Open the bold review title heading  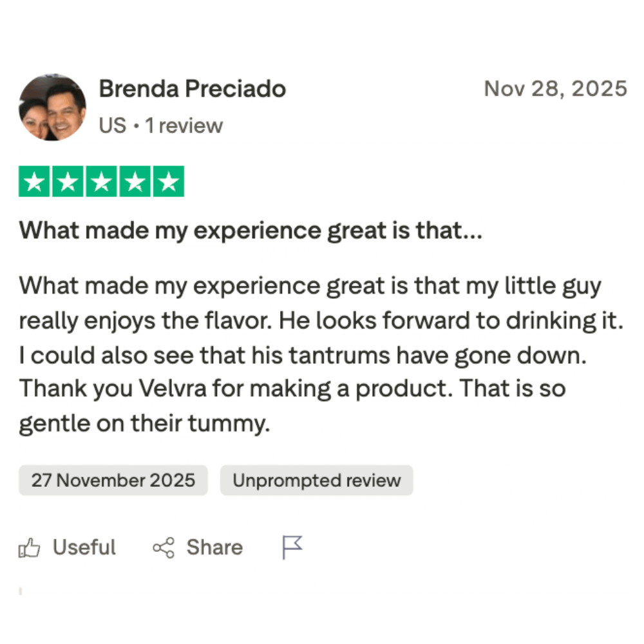pyautogui.click(x=250, y=231)
